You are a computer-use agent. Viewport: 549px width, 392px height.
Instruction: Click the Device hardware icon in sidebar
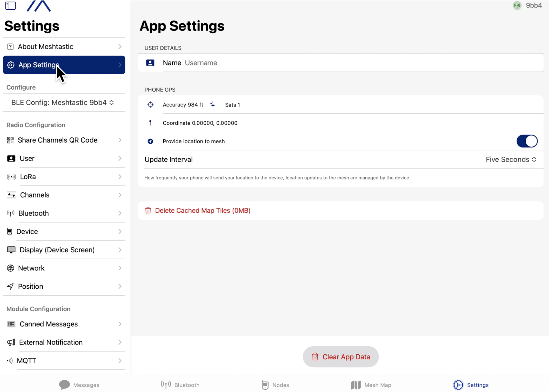[10, 232]
